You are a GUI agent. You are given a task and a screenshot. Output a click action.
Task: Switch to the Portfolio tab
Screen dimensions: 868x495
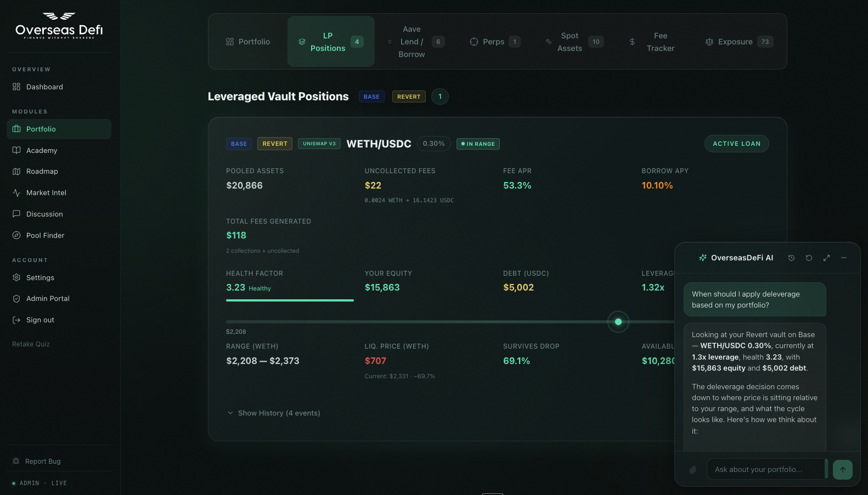point(248,42)
